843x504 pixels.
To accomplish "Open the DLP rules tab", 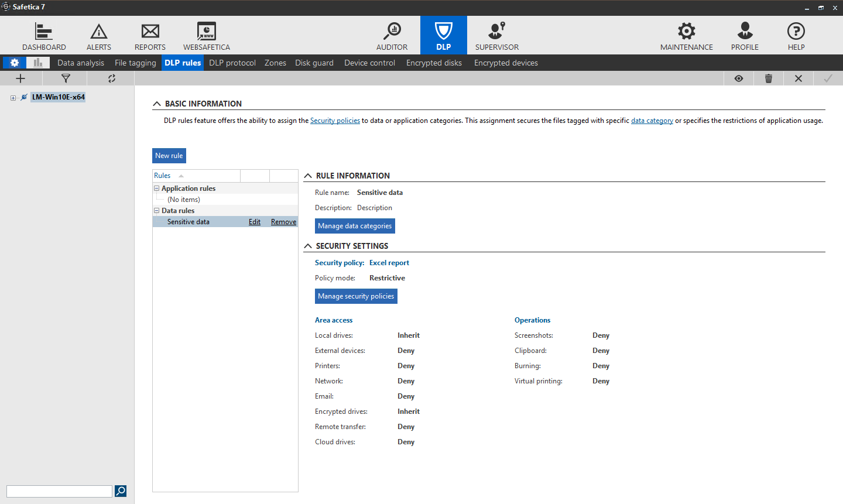I will pos(183,63).
